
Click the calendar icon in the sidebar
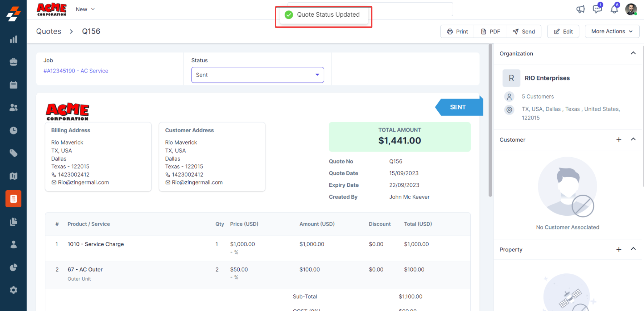pos(13,85)
